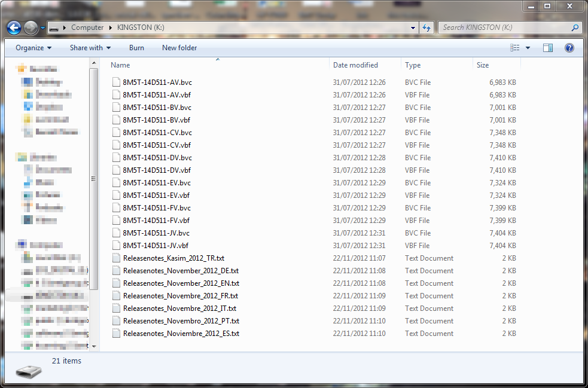Open the Organize menu
The width and height of the screenshot is (588, 388).
pyautogui.click(x=33, y=48)
